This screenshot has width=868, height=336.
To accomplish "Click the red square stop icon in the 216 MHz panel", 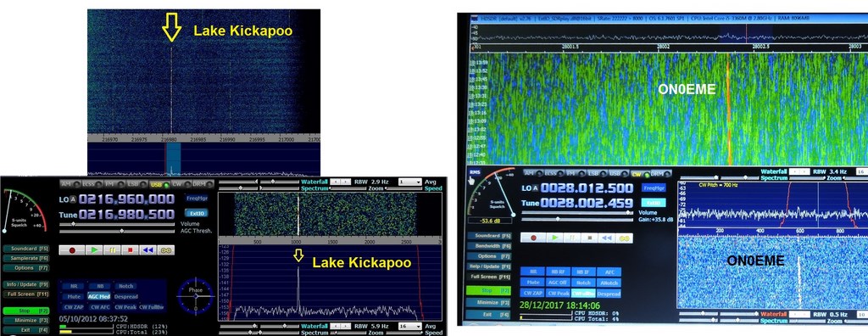I will tap(130, 250).
